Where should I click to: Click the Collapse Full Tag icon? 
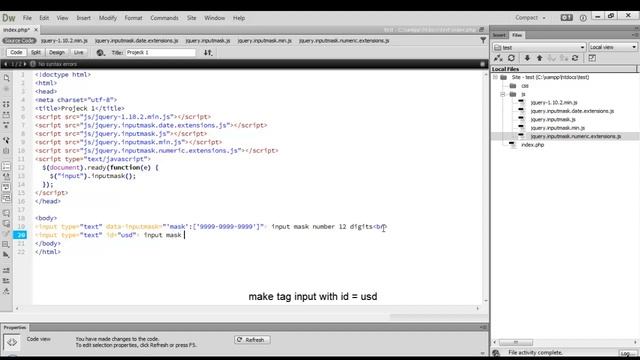click(x=6, y=104)
